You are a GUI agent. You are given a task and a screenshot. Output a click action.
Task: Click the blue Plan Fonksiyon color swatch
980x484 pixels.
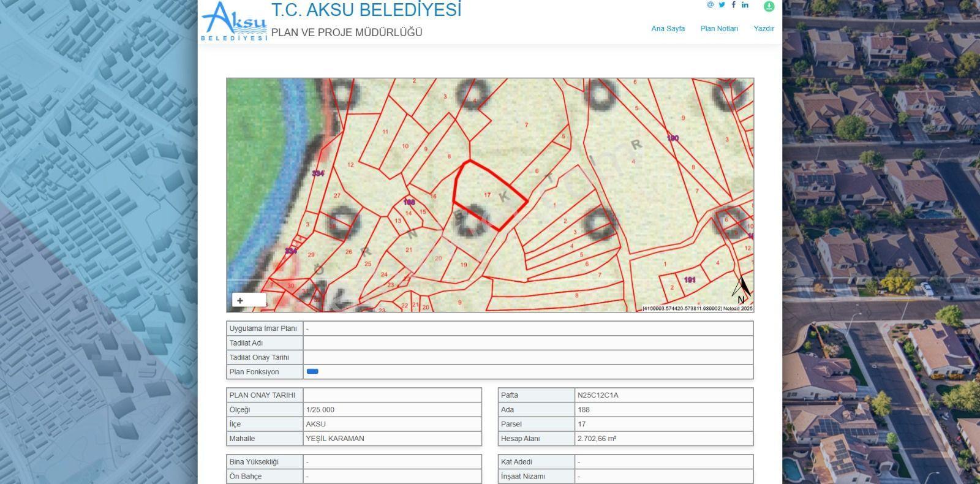pos(312,371)
